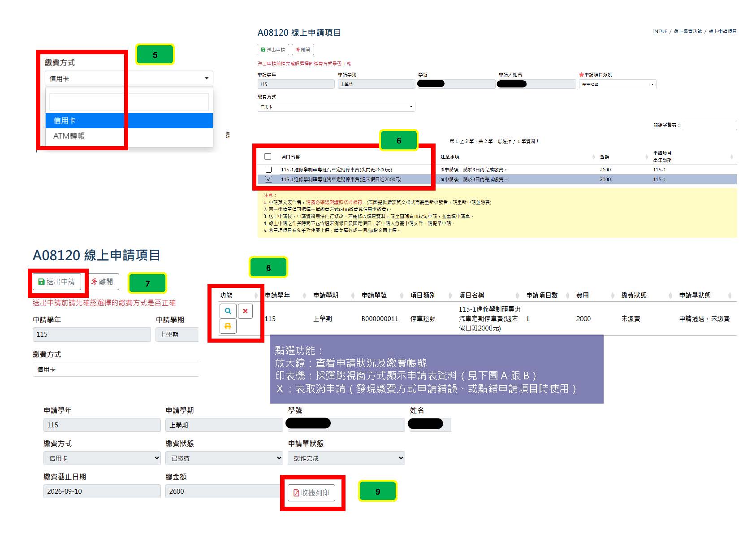Click 115-1進修學制碩專班汽車定期停車費 item name in lower table
This screenshot has width=756, height=535.
point(489,319)
